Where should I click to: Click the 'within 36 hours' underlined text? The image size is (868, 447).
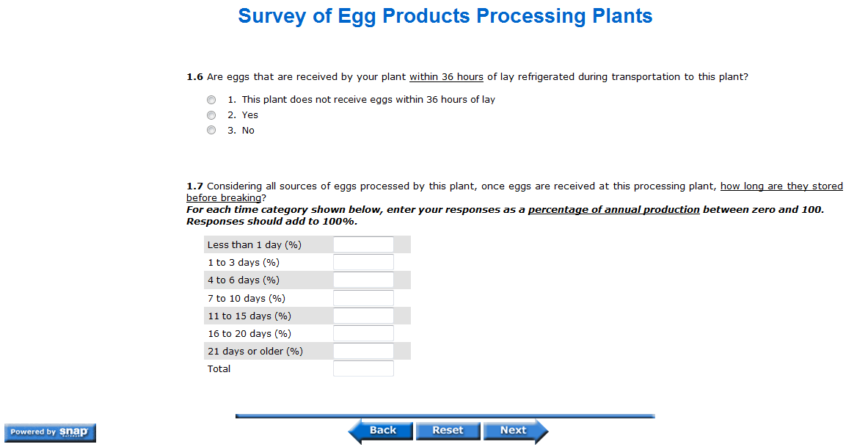click(446, 77)
